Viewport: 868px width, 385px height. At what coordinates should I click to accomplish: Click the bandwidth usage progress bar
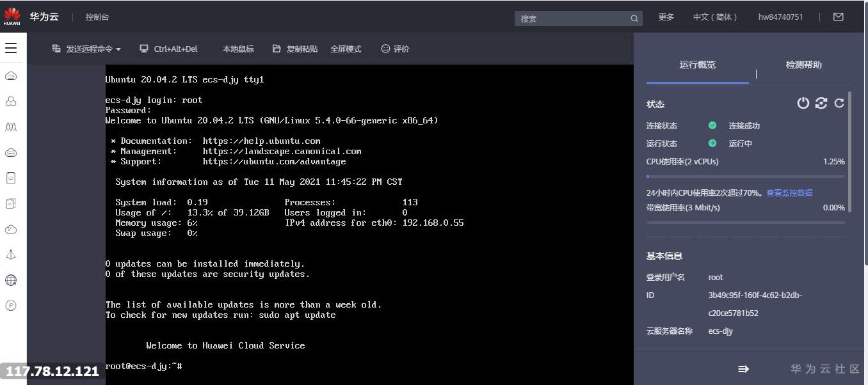pos(746,222)
